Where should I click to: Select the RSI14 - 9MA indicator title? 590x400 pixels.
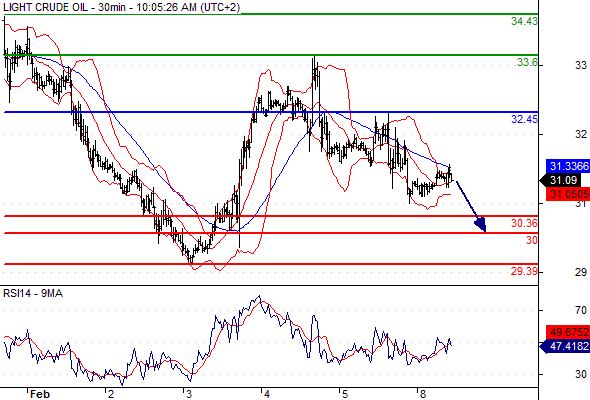coord(33,294)
